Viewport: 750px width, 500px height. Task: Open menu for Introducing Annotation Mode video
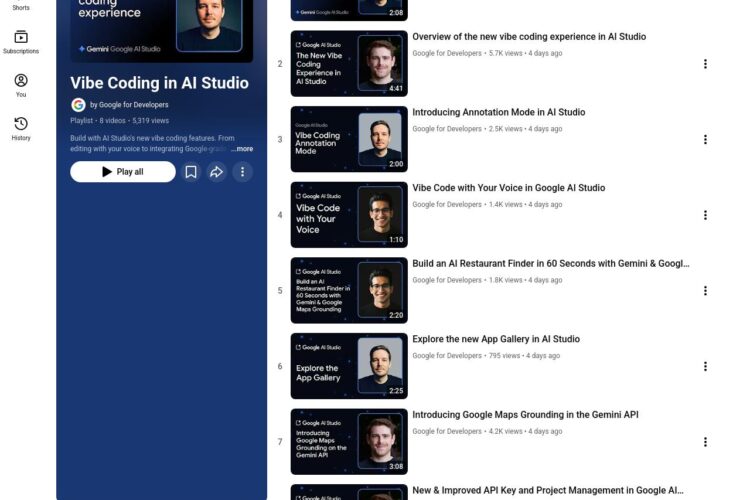(x=705, y=140)
